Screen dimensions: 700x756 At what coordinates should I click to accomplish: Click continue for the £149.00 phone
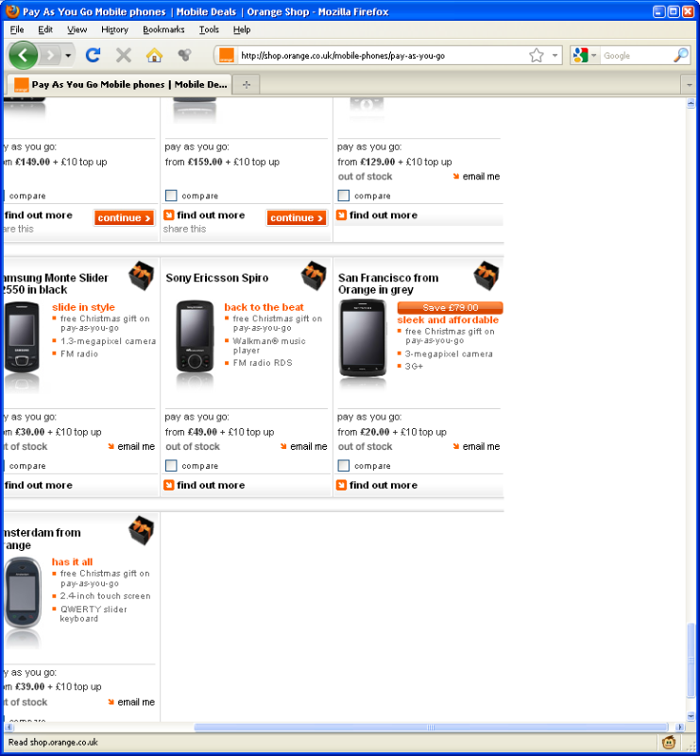coord(124,218)
